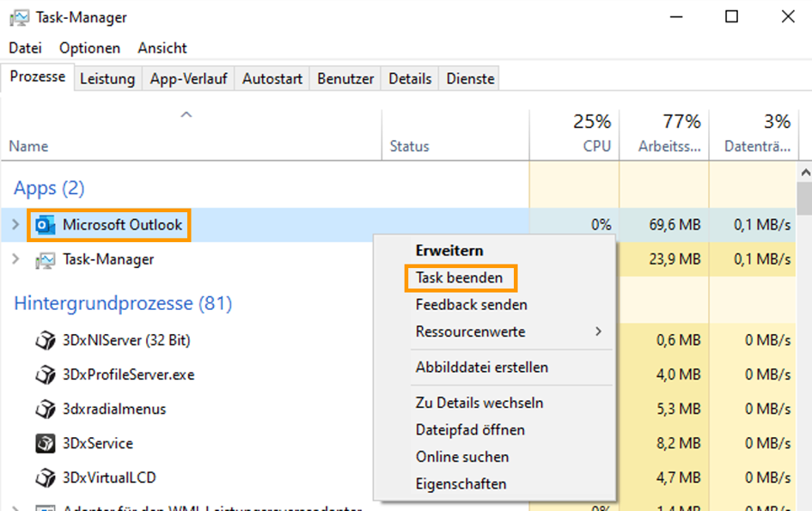Click the Apps (2) group heading
The width and height of the screenshot is (812, 511).
(x=49, y=188)
